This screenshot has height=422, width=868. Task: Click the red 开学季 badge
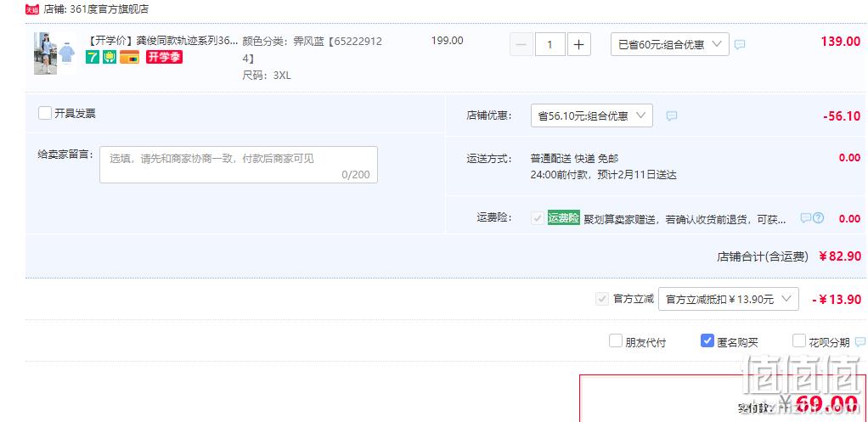tap(165, 57)
